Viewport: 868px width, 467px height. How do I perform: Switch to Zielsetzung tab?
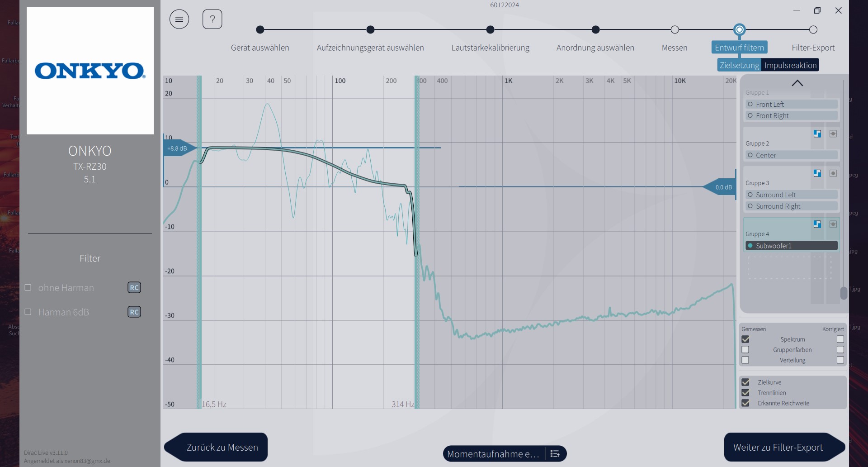click(739, 65)
